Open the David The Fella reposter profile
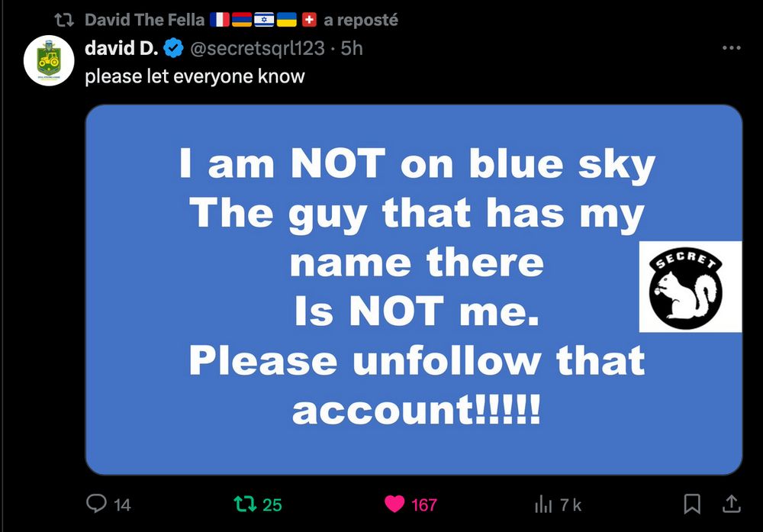The image size is (763, 532). (x=144, y=20)
